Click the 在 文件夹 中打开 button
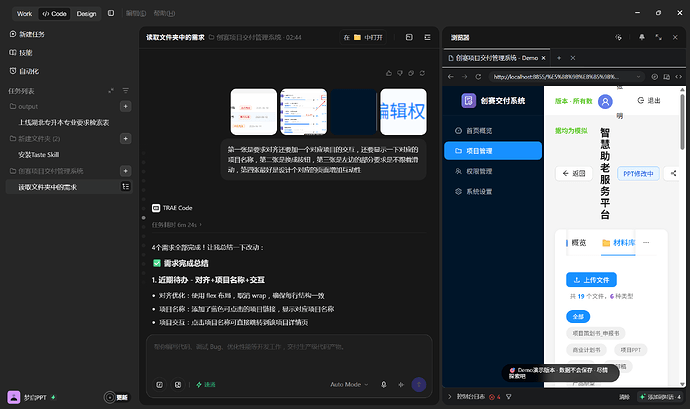Screen dimensions: 690x409 click(363, 37)
